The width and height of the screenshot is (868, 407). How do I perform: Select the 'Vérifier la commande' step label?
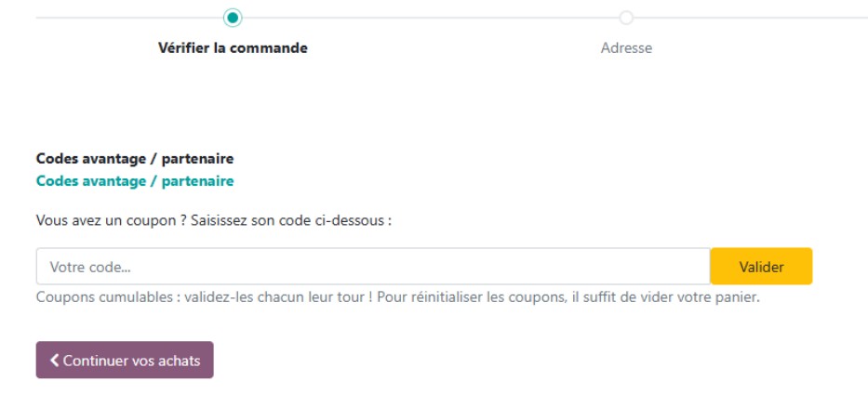(233, 48)
